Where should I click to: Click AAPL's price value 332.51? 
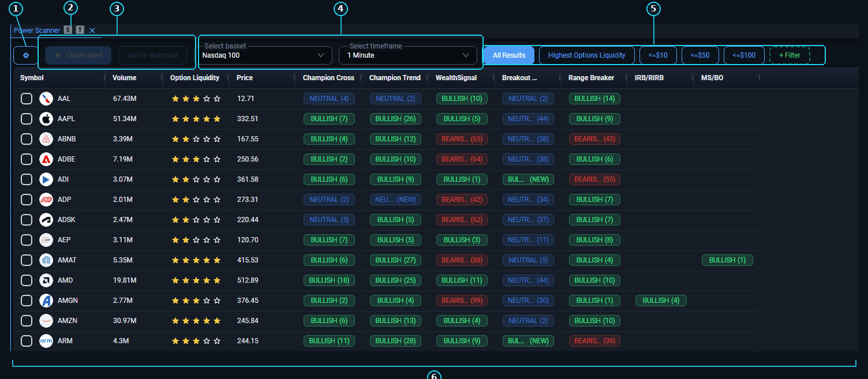click(248, 119)
